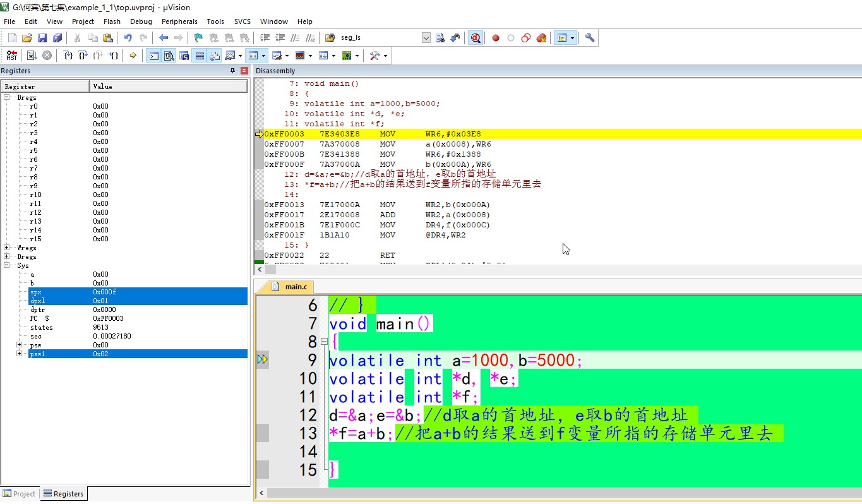Toggle the Start/Stop Debug Session button

476,38
